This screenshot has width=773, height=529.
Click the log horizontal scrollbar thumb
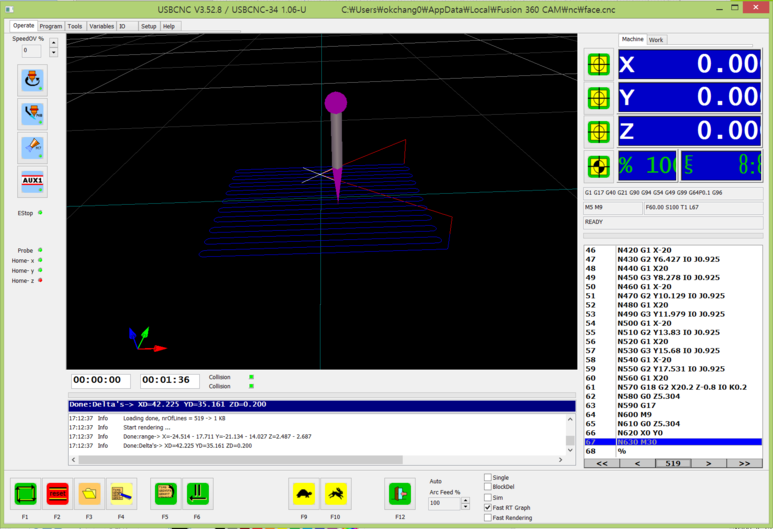click(241, 459)
